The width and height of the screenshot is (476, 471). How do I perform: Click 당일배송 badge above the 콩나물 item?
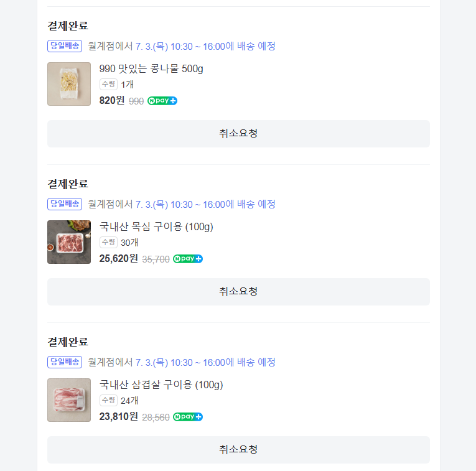[65, 46]
